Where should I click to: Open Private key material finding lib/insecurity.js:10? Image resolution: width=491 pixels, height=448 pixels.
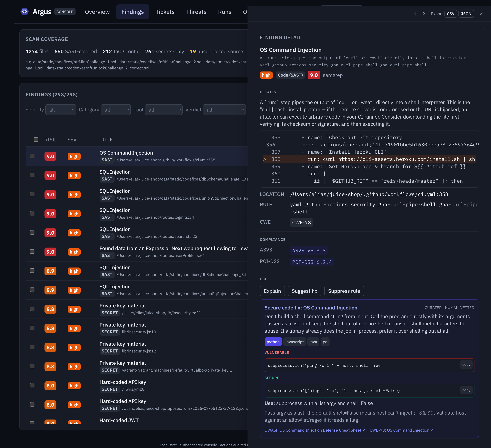click(x=136, y=328)
